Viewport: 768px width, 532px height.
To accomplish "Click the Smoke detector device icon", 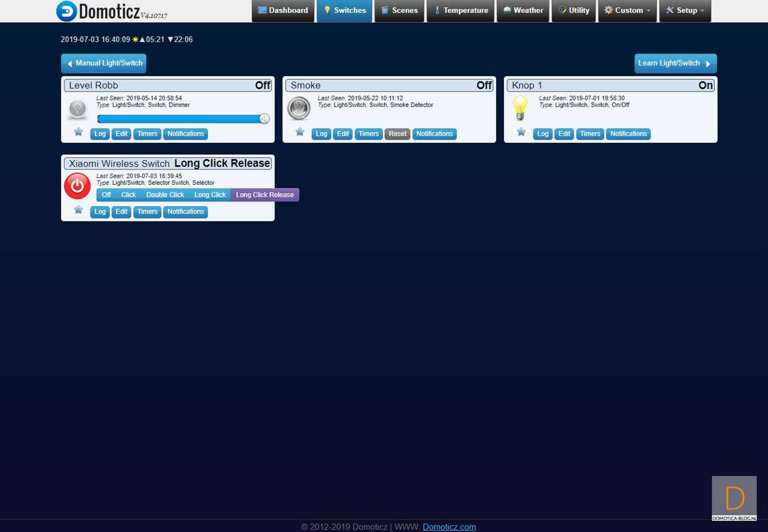I will (298, 109).
